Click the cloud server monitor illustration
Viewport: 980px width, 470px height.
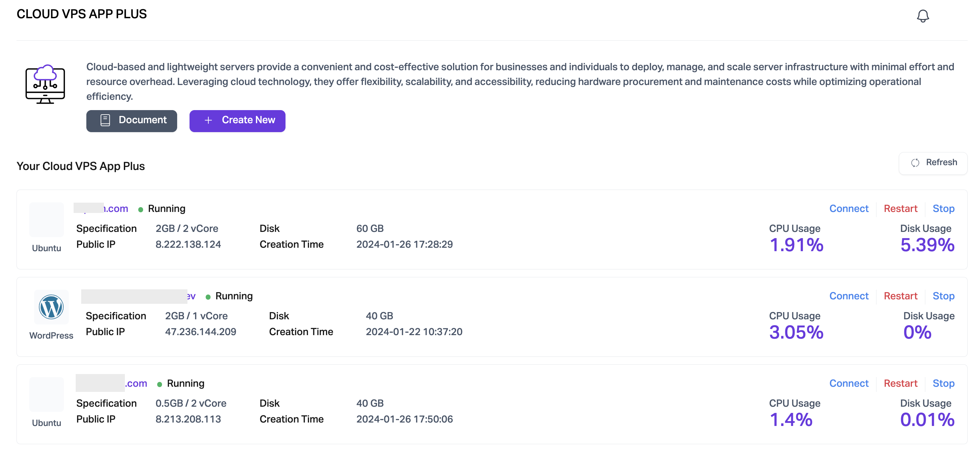click(45, 84)
